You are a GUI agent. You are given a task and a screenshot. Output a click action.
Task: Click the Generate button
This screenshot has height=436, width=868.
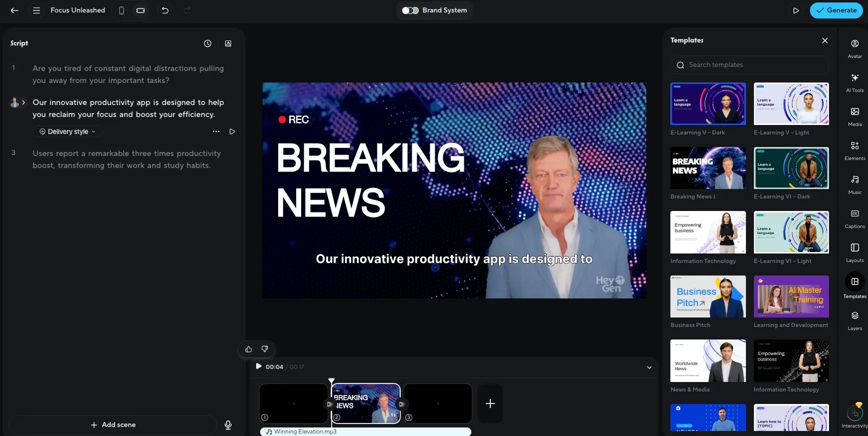tap(836, 10)
